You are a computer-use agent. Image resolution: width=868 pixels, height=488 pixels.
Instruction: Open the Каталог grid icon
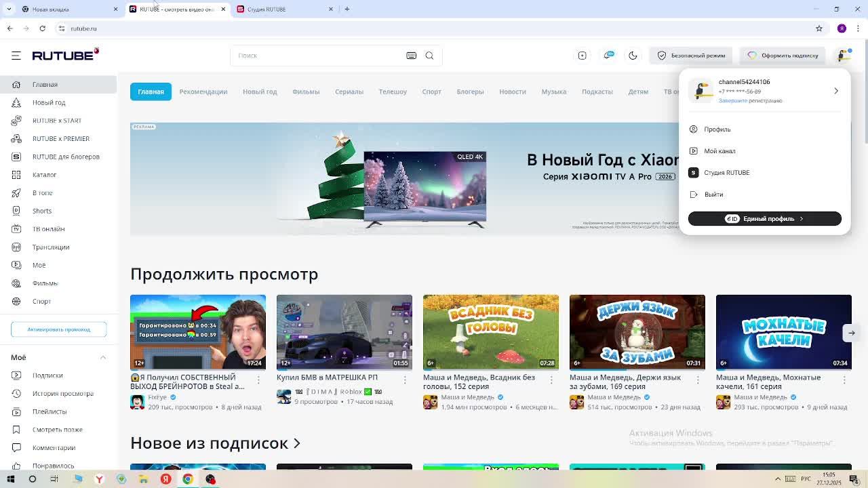[x=16, y=175]
